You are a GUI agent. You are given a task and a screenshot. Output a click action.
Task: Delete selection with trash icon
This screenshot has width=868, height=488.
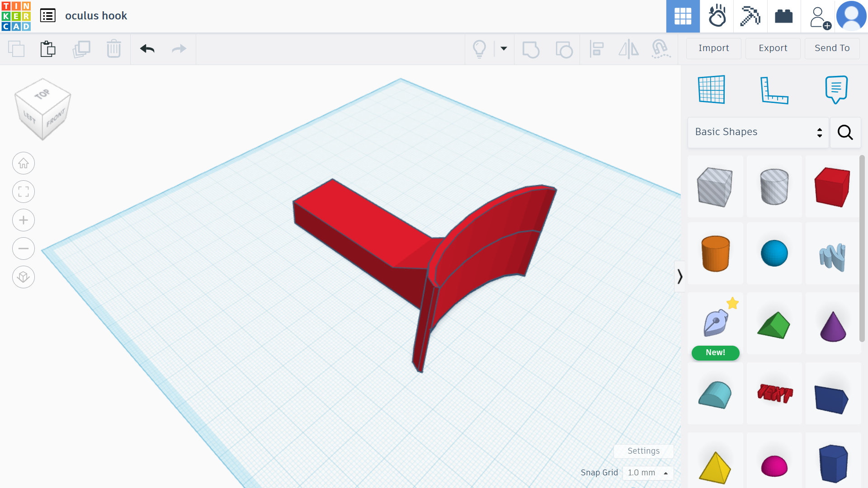tap(114, 49)
